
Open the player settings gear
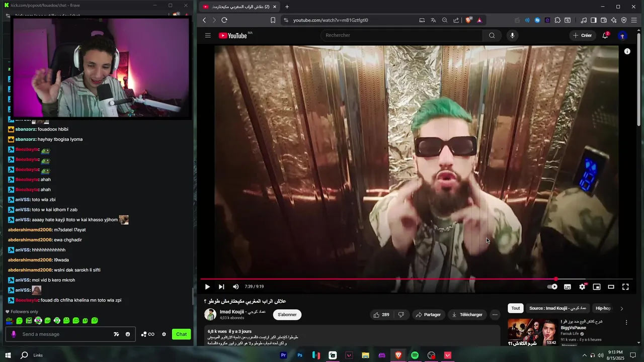click(582, 287)
